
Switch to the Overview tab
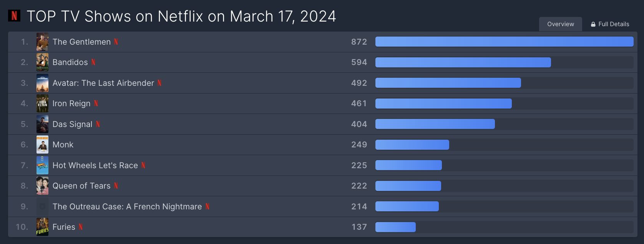[560, 24]
